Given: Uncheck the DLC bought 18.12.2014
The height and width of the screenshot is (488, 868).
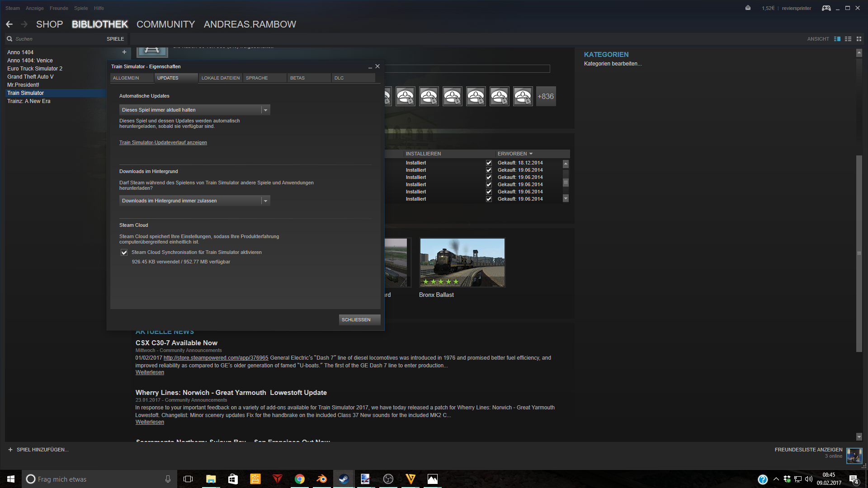Looking at the screenshot, I should pyautogui.click(x=489, y=163).
